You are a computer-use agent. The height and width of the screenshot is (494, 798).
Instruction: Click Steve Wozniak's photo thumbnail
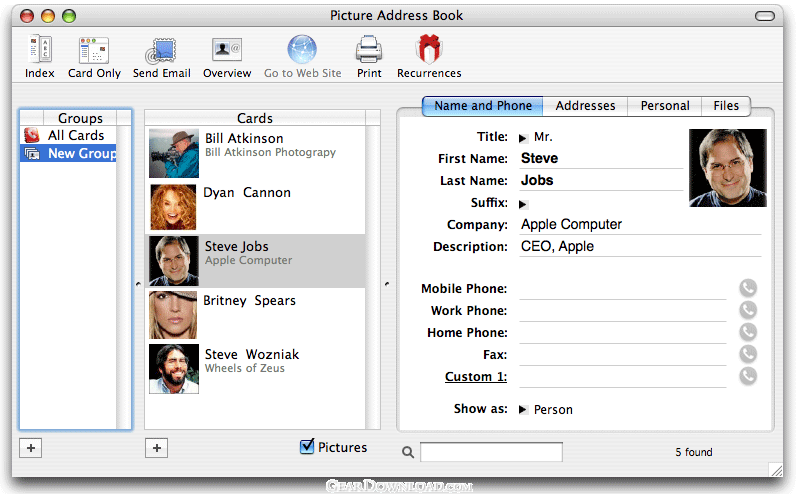click(x=174, y=369)
